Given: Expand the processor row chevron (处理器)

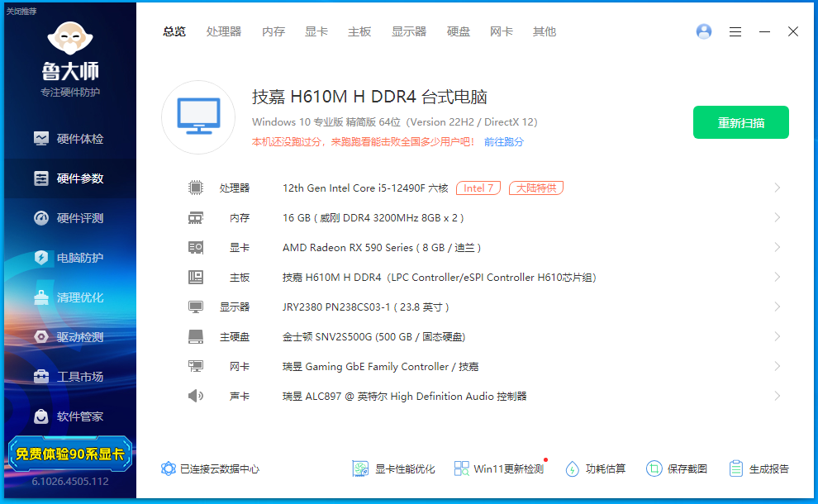Looking at the screenshot, I should (x=777, y=188).
